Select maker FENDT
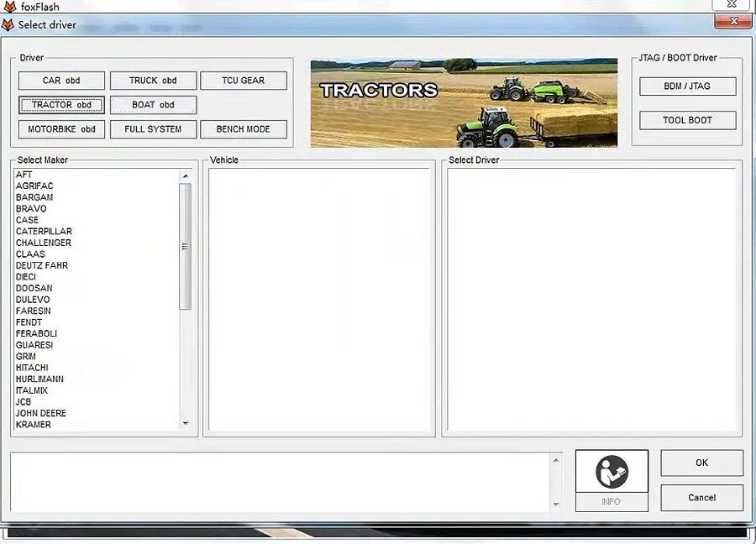The height and width of the screenshot is (544, 756). 29,322
